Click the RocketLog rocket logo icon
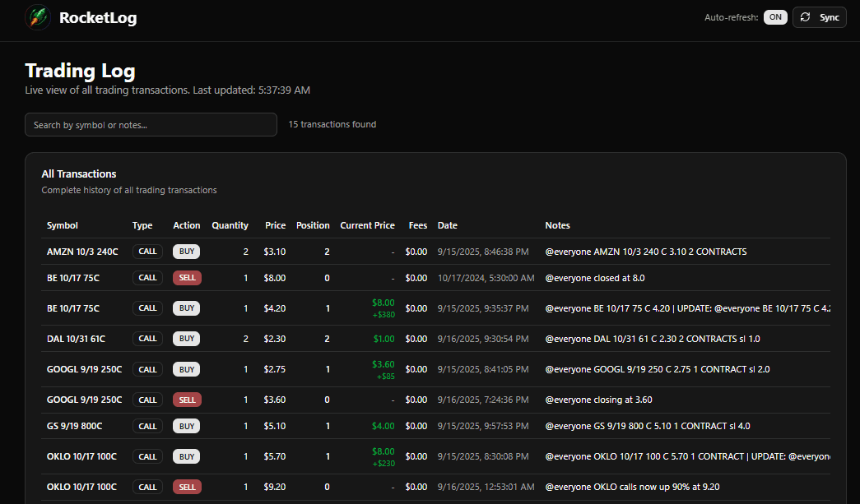Viewport: 860px width, 504px height. click(36, 16)
